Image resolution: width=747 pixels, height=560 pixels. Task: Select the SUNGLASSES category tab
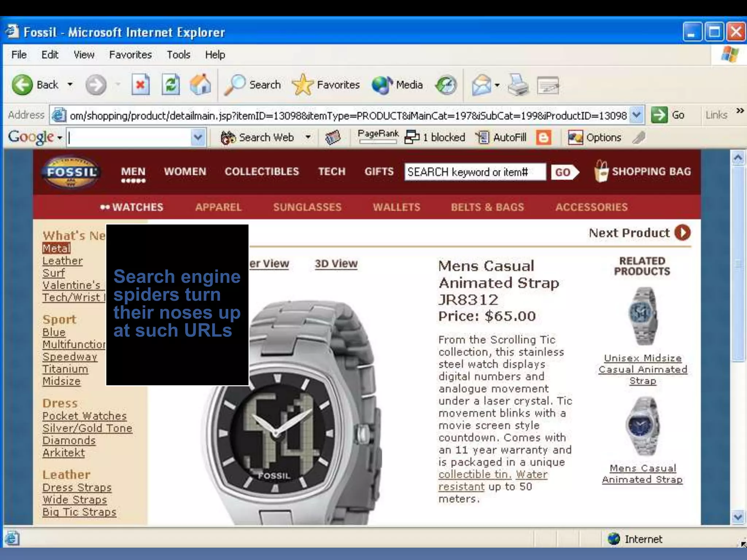point(307,207)
